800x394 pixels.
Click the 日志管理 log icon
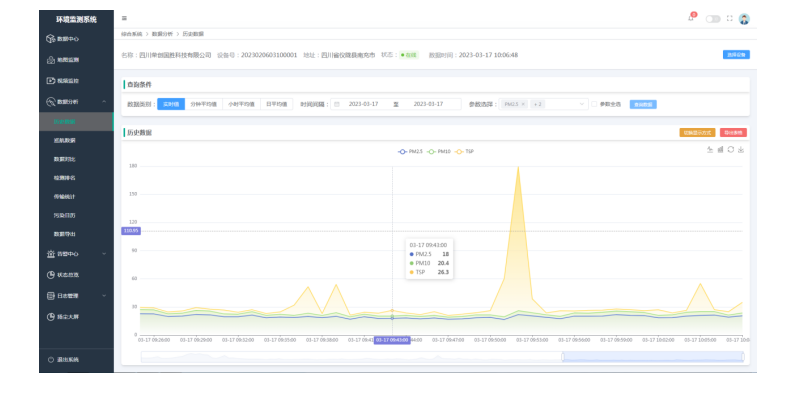click(x=51, y=296)
